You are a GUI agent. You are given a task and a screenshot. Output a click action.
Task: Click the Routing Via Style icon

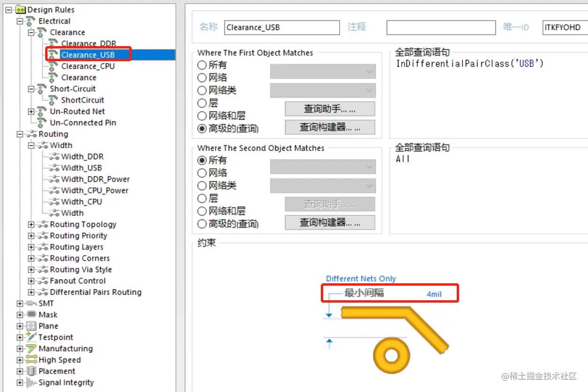(43, 270)
